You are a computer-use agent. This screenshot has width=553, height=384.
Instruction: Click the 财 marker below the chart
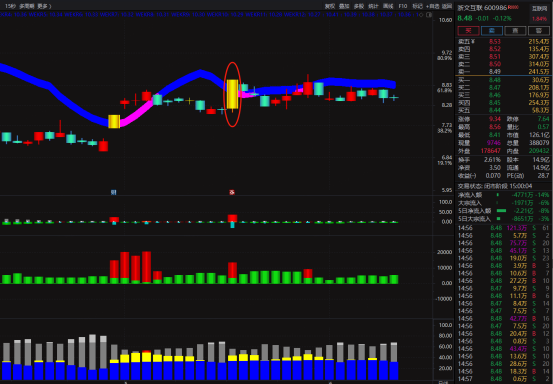pos(114,192)
